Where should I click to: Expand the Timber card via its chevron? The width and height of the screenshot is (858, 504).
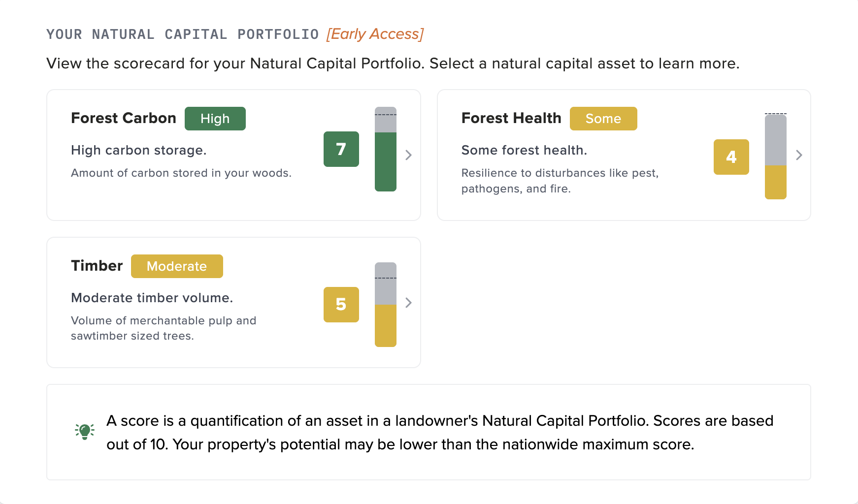tap(408, 303)
